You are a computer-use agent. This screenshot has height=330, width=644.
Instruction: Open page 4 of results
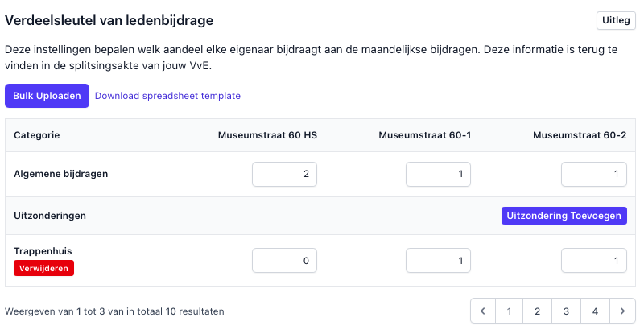595,311
